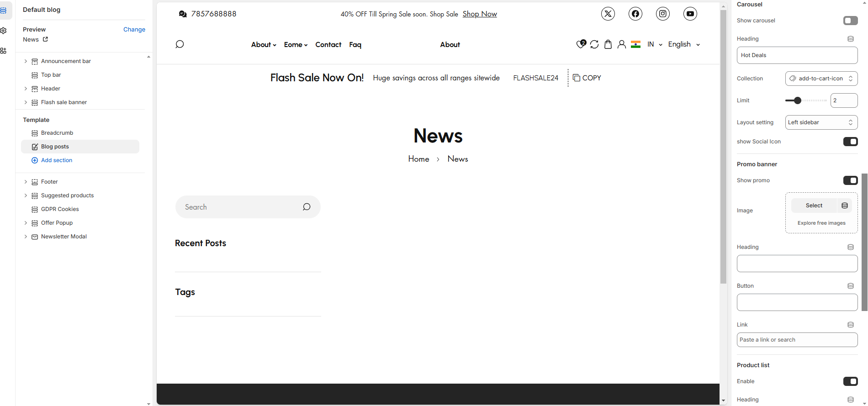Viewport: 868px width, 406px height.
Task: Click the compare refresh icon in header
Action: pyautogui.click(x=594, y=44)
